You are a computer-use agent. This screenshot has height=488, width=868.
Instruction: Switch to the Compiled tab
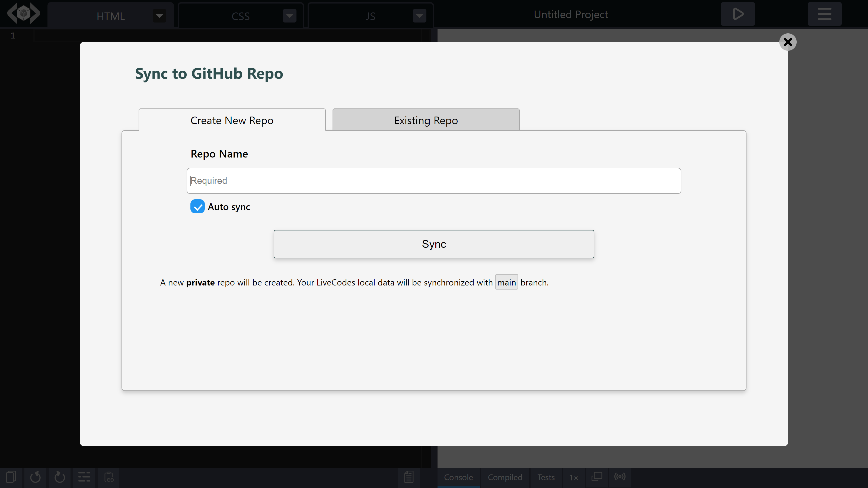coord(505,477)
